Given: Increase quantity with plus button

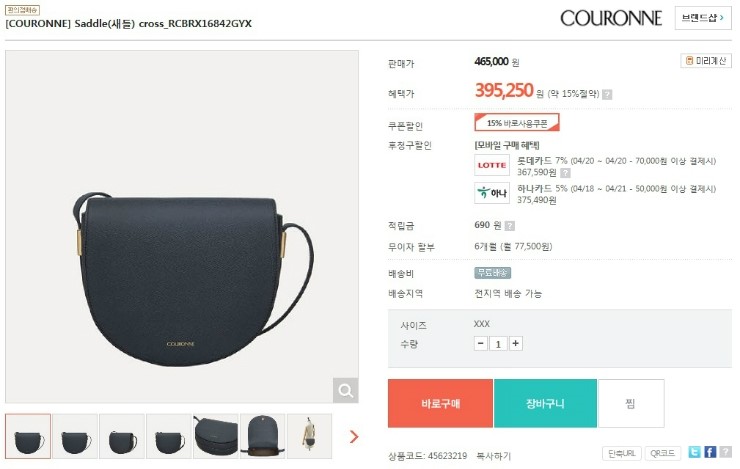Looking at the screenshot, I should coord(516,343).
